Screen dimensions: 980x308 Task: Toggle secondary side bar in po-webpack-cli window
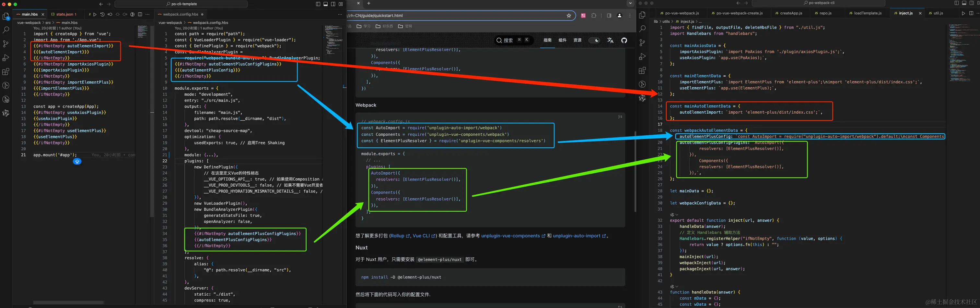972,3
